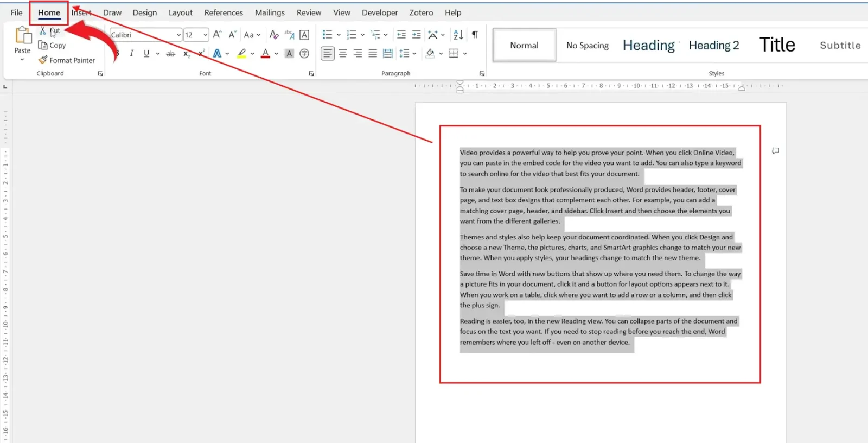Click the comment icon beside the page
The height and width of the screenshot is (443, 868).
coord(776,151)
